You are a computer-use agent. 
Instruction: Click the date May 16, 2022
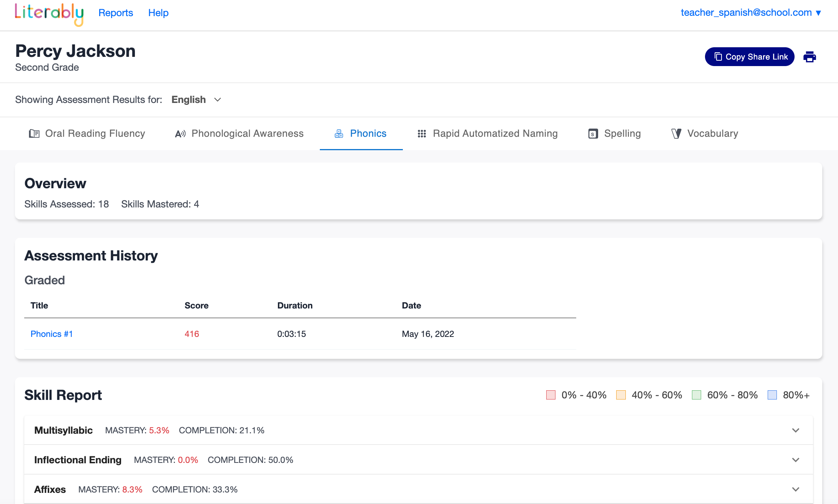click(x=428, y=334)
